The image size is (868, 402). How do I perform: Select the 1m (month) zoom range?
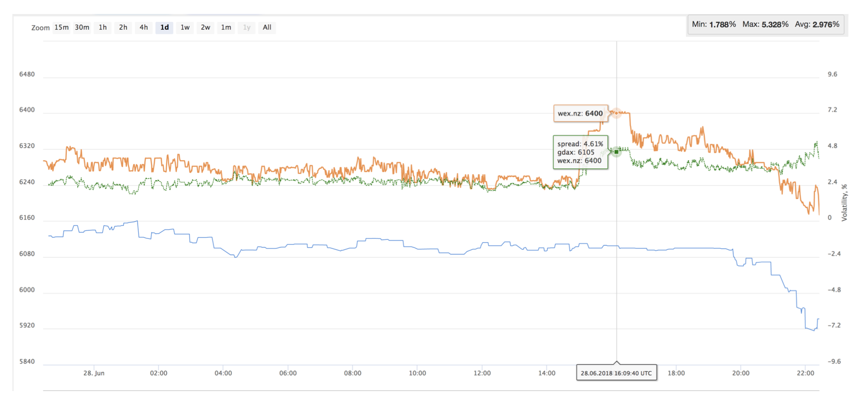coord(226,27)
